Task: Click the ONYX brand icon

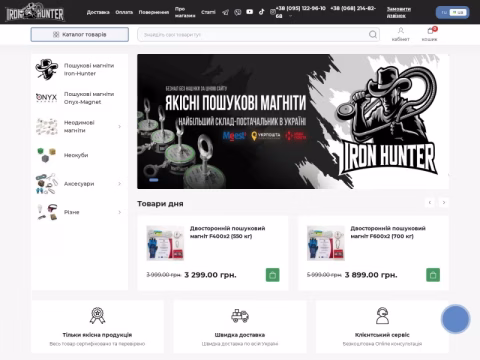Action: (x=47, y=98)
